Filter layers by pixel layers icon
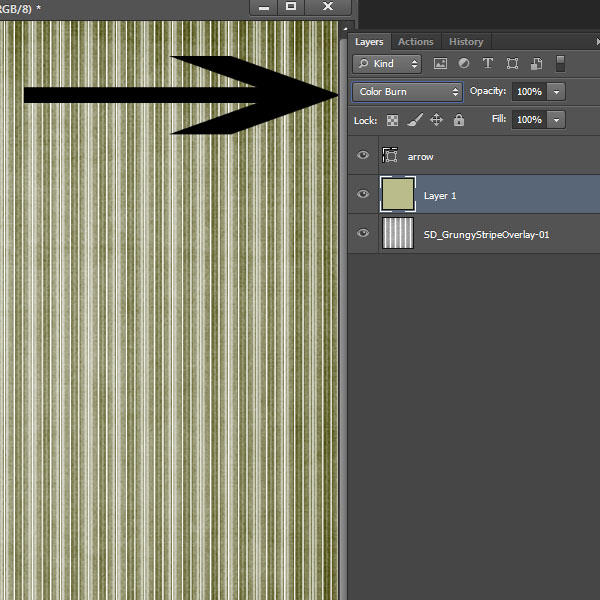The image size is (600, 600). [440, 64]
